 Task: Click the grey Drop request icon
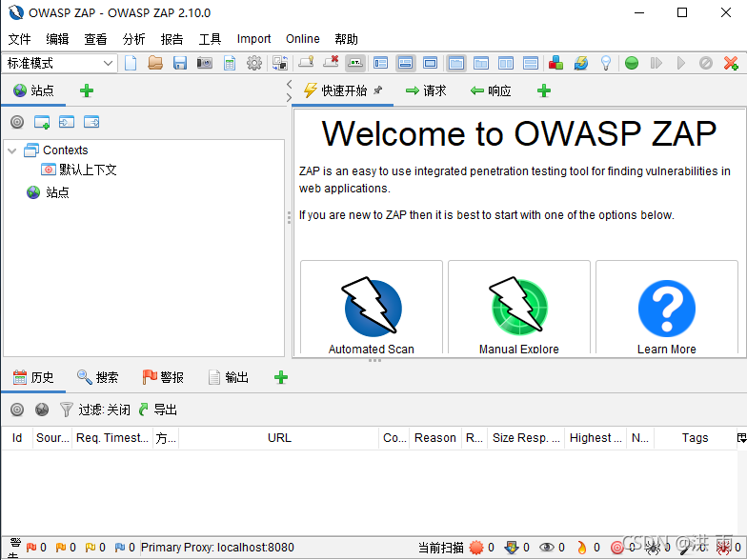(x=706, y=63)
